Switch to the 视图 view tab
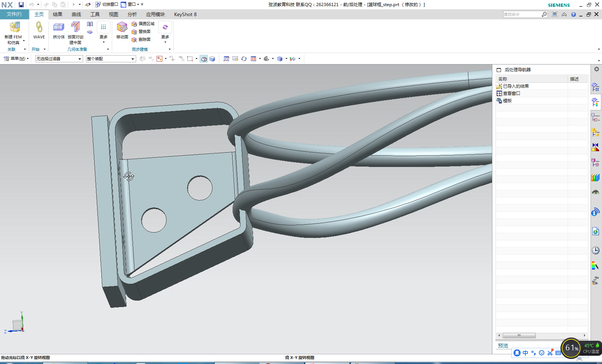The height and width of the screenshot is (364, 602). coord(114,14)
